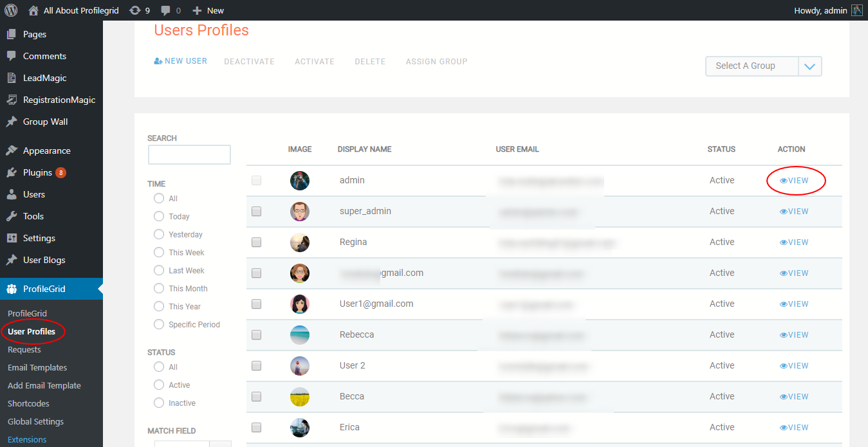Click the WordPress logo icon
Image resolution: width=868 pixels, height=447 pixels.
(x=11, y=10)
